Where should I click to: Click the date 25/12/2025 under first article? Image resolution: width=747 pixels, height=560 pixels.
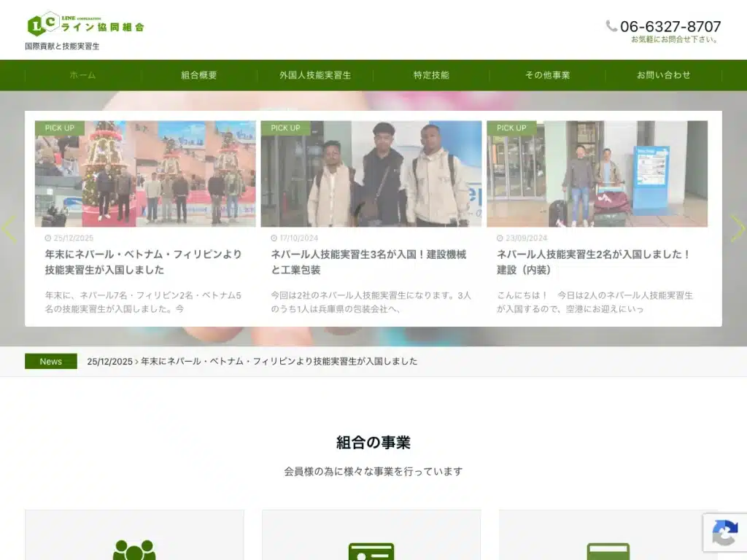74,238
